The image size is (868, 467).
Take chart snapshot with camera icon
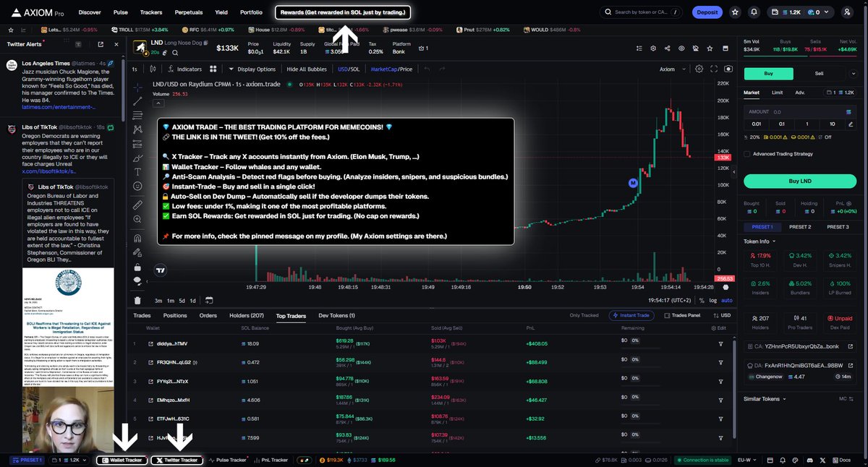[728, 69]
